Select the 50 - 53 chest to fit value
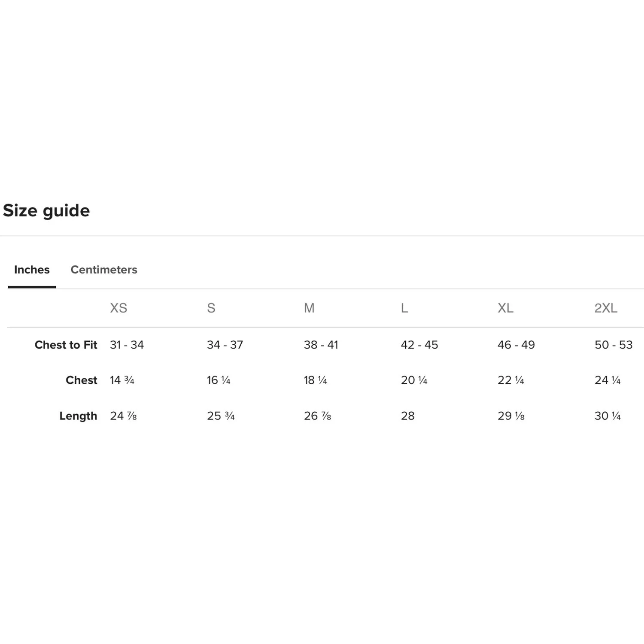This screenshot has width=644, height=644. pos(614,345)
